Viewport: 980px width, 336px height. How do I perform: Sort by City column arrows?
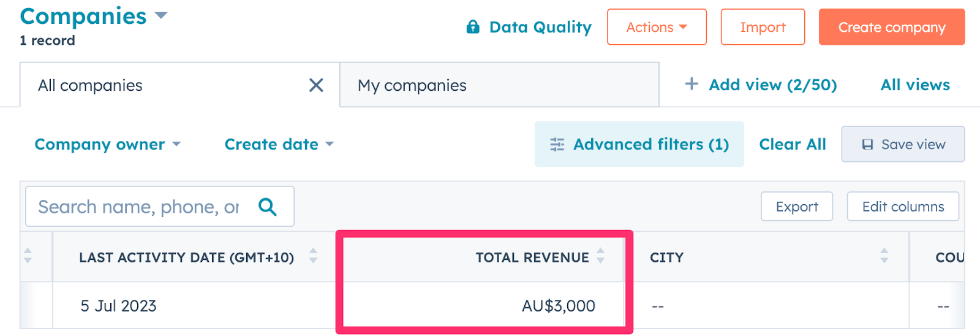click(884, 256)
